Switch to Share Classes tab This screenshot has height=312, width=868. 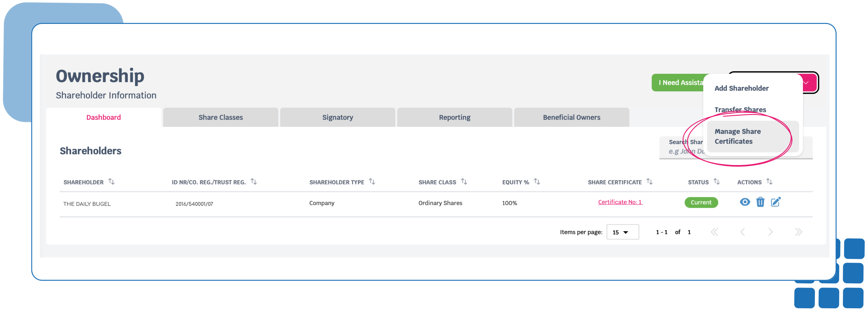[x=220, y=117]
